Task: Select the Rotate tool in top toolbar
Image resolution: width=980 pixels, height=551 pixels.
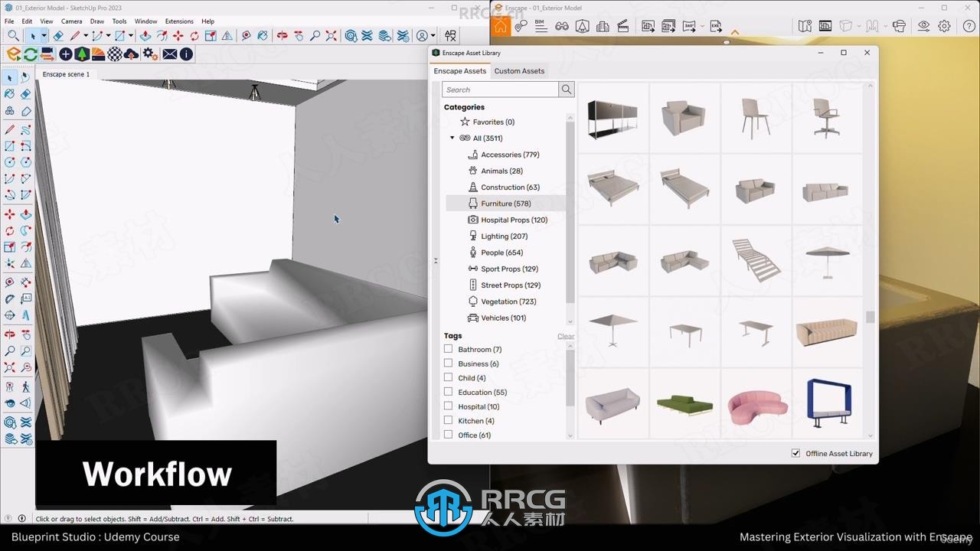Action: click(194, 36)
